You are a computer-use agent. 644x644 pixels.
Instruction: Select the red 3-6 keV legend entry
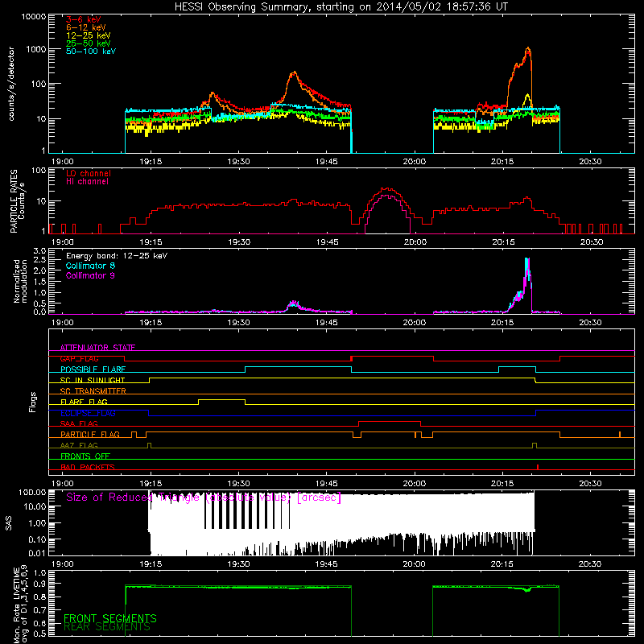click(x=84, y=19)
